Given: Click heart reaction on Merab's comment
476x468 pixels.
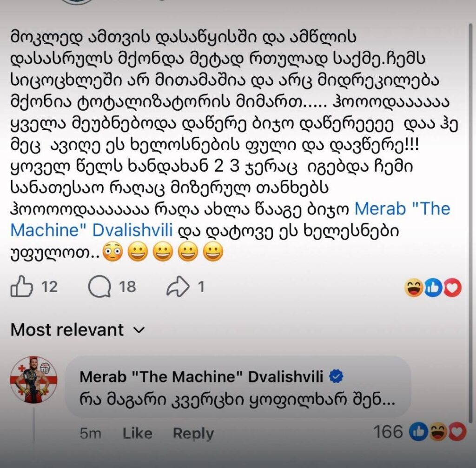Looking at the screenshot, I should click(x=457, y=432).
